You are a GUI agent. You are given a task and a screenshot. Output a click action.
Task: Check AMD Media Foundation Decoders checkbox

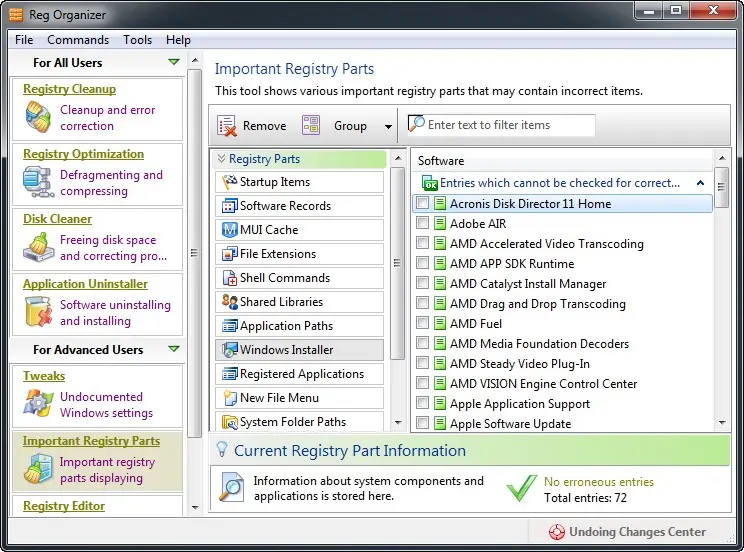click(x=422, y=343)
